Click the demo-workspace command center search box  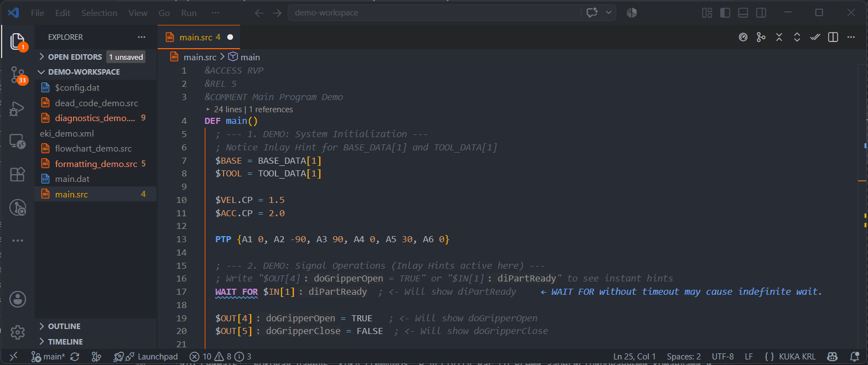click(434, 13)
